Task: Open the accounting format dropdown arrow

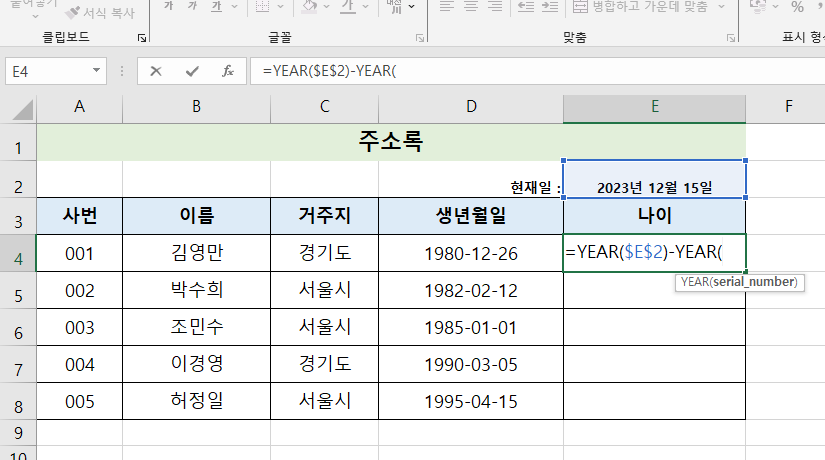Action: click(775, 6)
